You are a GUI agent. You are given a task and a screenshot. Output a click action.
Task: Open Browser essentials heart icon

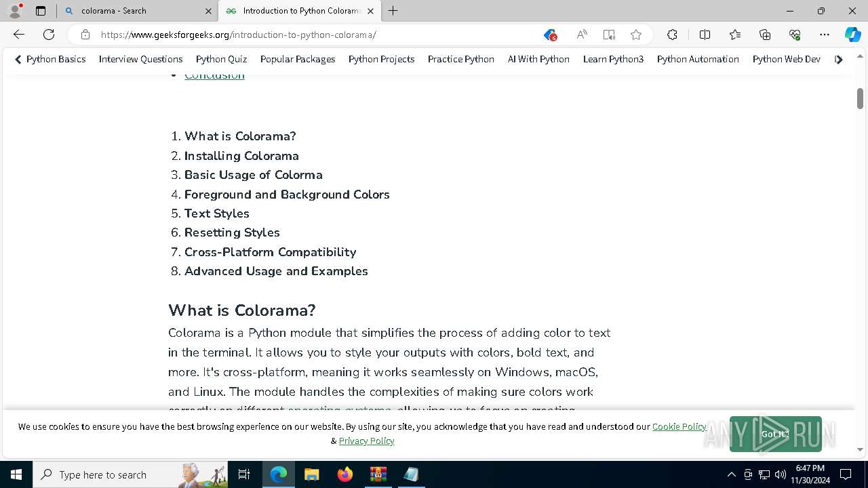coord(795,35)
